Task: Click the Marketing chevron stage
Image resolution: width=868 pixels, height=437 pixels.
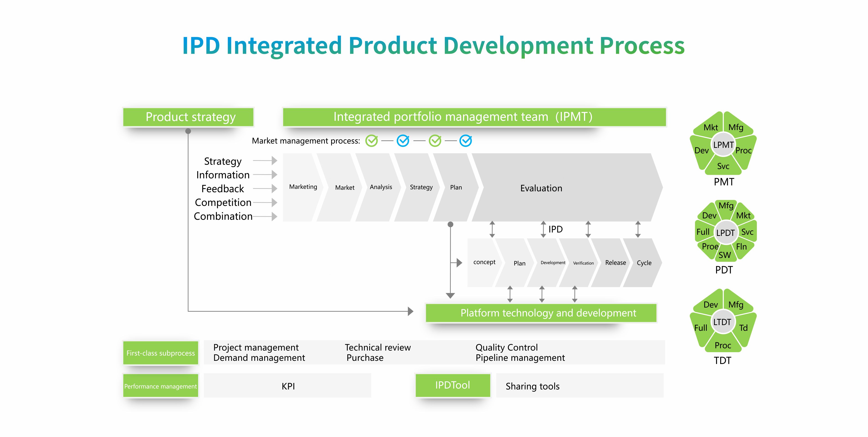Action: pos(303,187)
